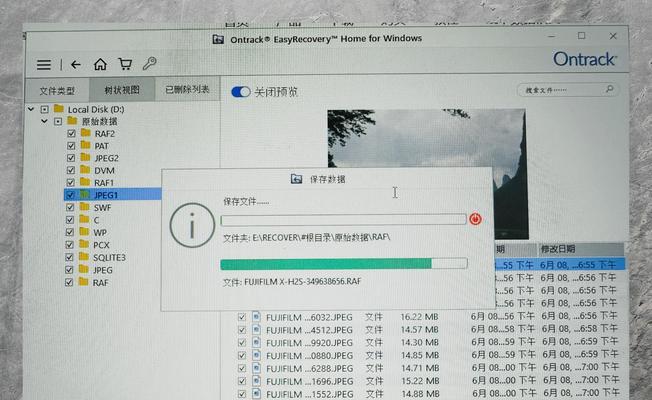
Task: Uncheck checkbox for FUJIFILM ...1552.JPEG
Action: coord(242,394)
